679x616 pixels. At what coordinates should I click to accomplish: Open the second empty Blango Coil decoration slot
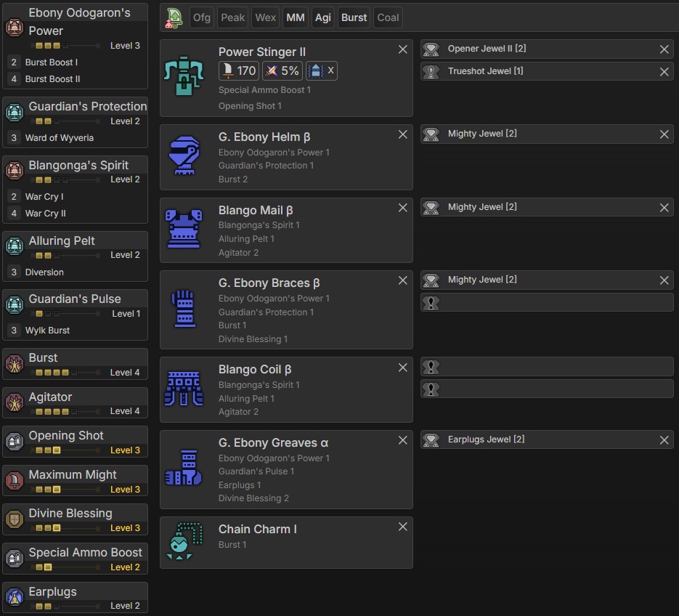point(547,389)
